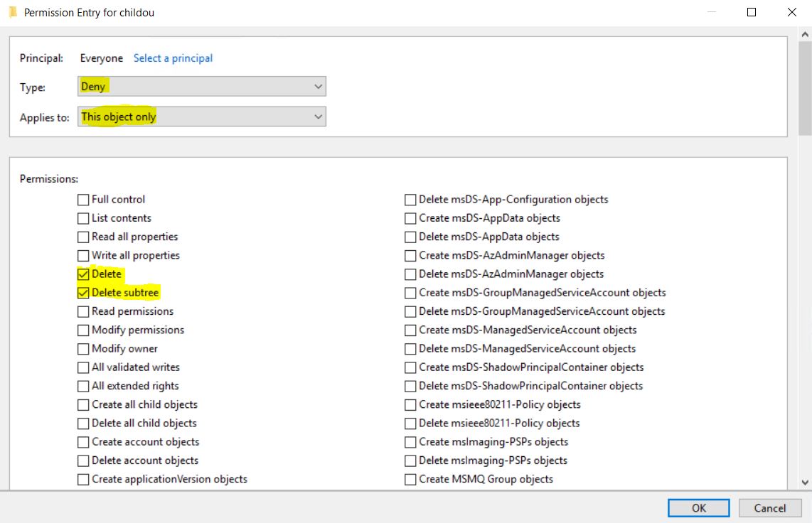812x523 pixels.
Task: Tick All validated writes
Action: pyautogui.click(x=83, y=367)
